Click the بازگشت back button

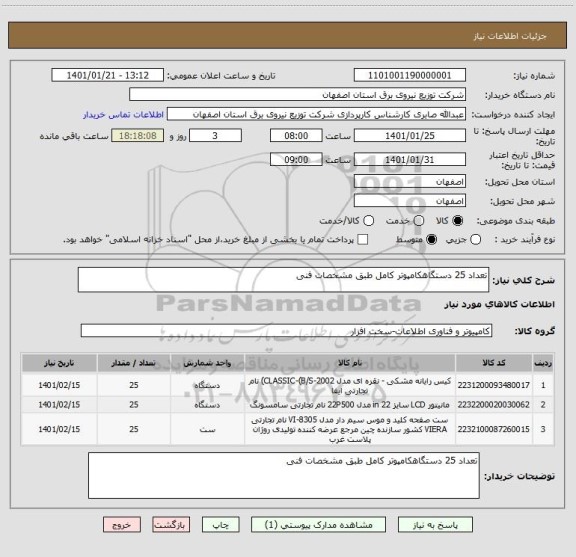(x=171, y=525)
